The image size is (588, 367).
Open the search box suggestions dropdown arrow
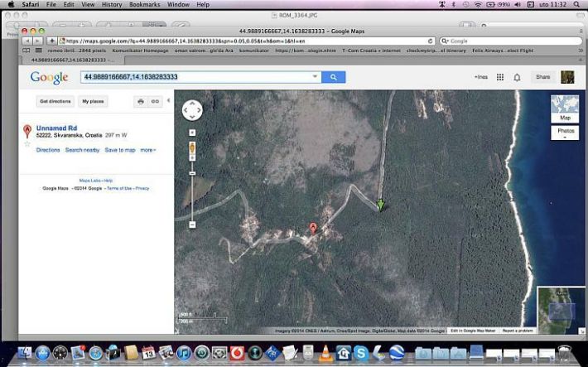click(x=315, y=77)
